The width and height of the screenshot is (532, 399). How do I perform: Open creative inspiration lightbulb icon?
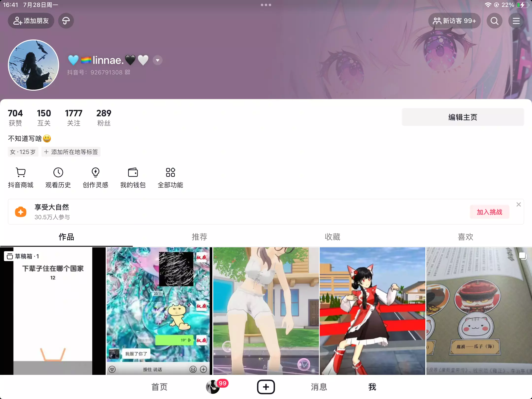click(x=96, y=172)
